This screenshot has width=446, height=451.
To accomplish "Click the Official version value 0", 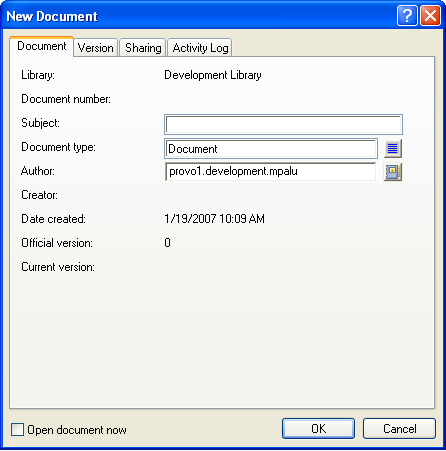I will click(167, 243).
